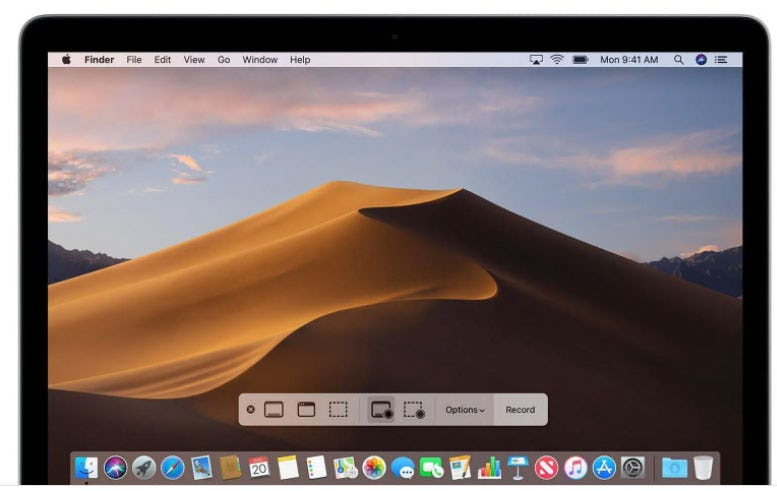
Task: Open Photos from the Dock
Action: click(x=374, y=468)
